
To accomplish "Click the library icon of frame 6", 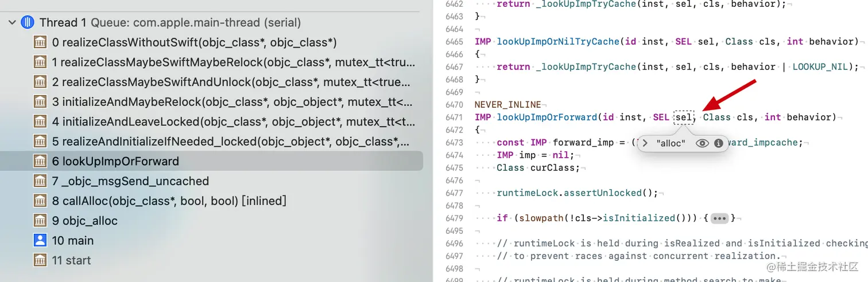I will 40,161.
